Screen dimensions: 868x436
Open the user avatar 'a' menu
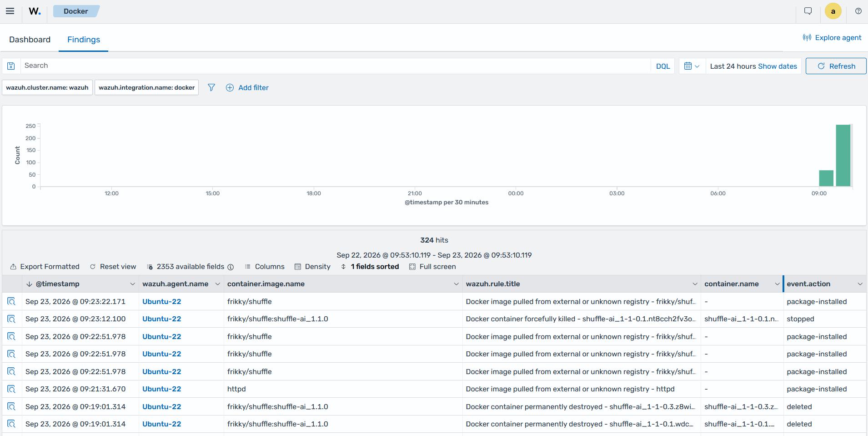[833, 11]
